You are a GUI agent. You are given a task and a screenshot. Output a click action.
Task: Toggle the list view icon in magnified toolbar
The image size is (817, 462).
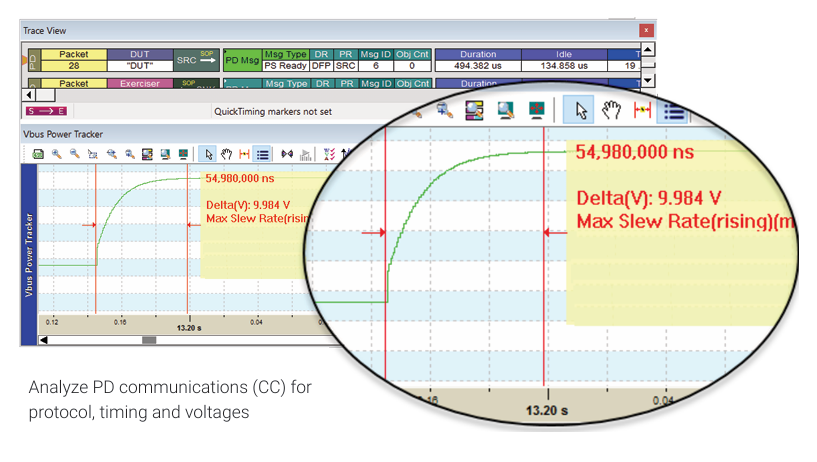pyautogui.click(x=674, y=109)
